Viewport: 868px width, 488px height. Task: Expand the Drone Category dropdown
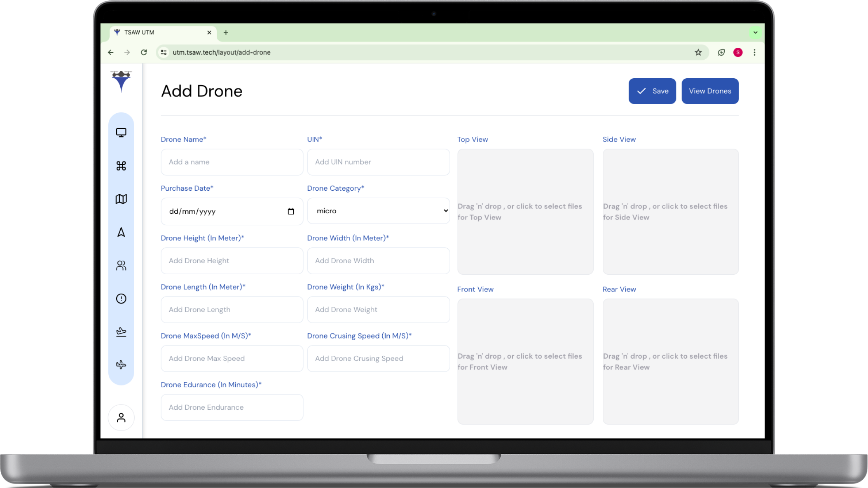(x=378, y=211)
